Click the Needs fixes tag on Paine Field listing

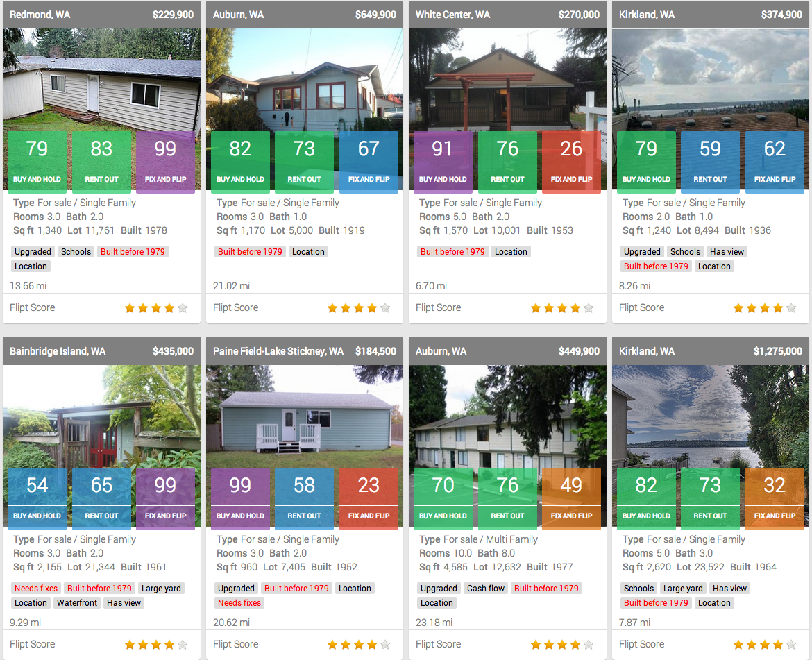[x=239, y=603]
